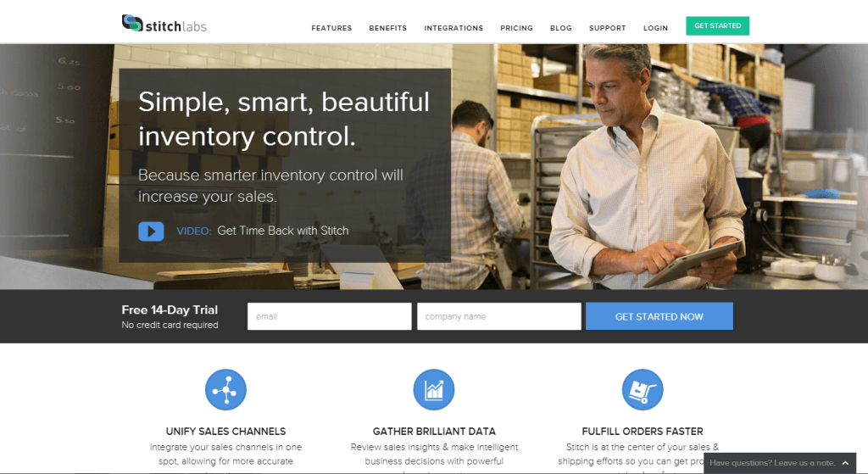Click the green Get Started button

point(717,26)
